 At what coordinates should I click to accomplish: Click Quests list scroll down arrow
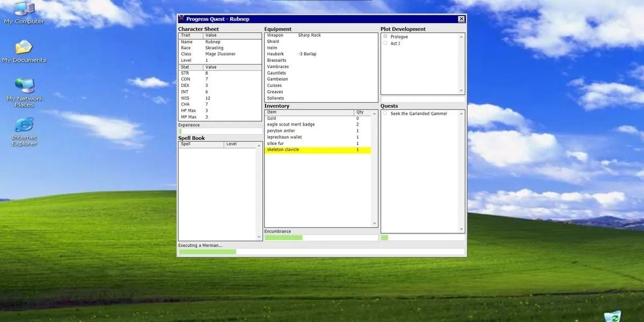tap(461, 229)
